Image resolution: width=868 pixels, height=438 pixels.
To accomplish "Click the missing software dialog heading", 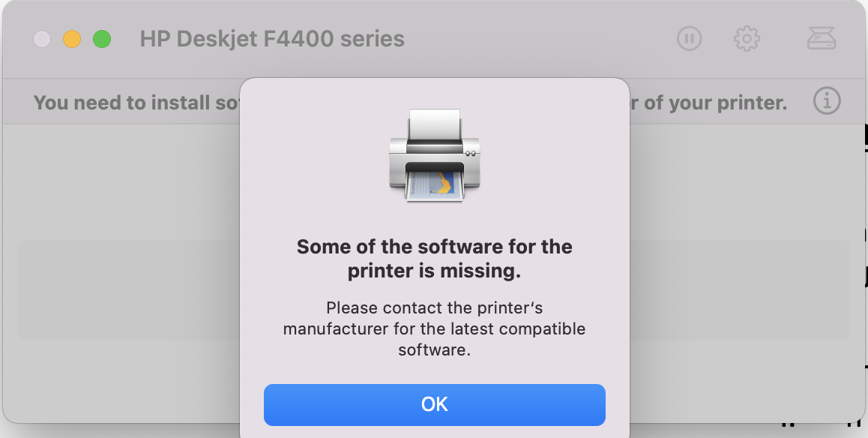I will (434, 258).
